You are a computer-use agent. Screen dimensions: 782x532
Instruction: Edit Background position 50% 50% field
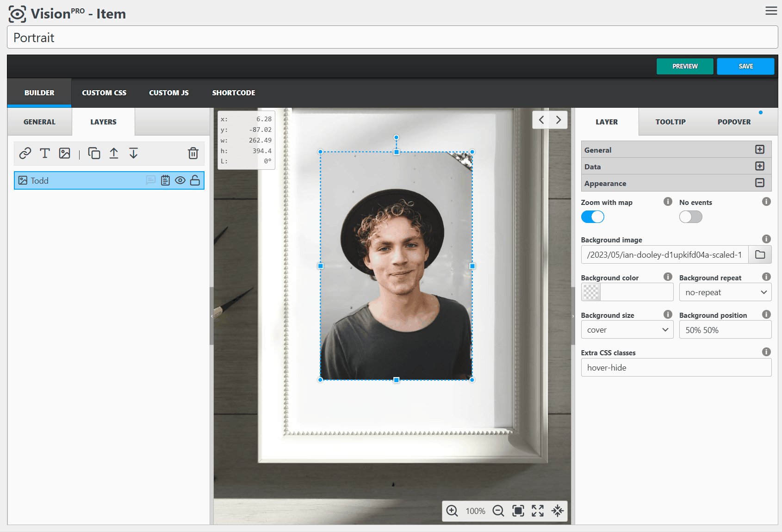(725, 330)
